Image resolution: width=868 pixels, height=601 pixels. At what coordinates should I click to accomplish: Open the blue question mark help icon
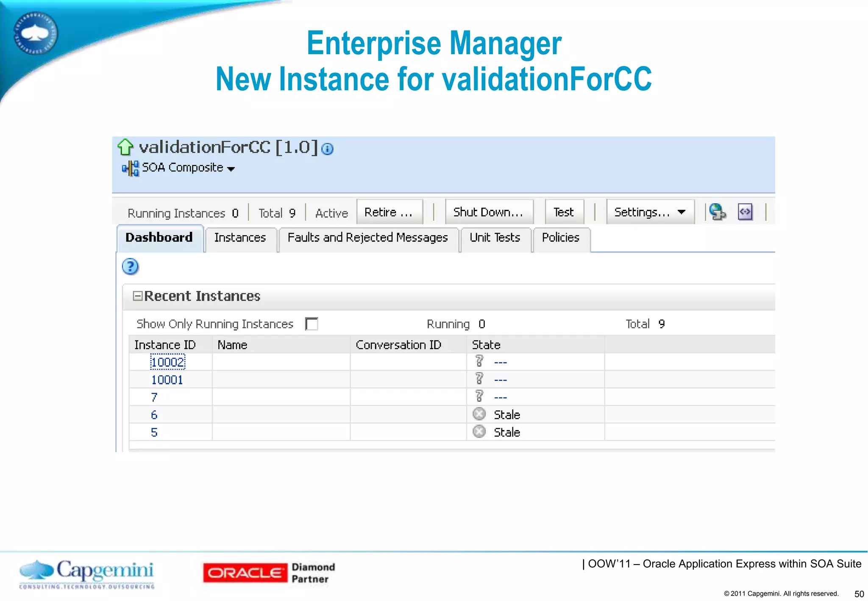(130, 267)
